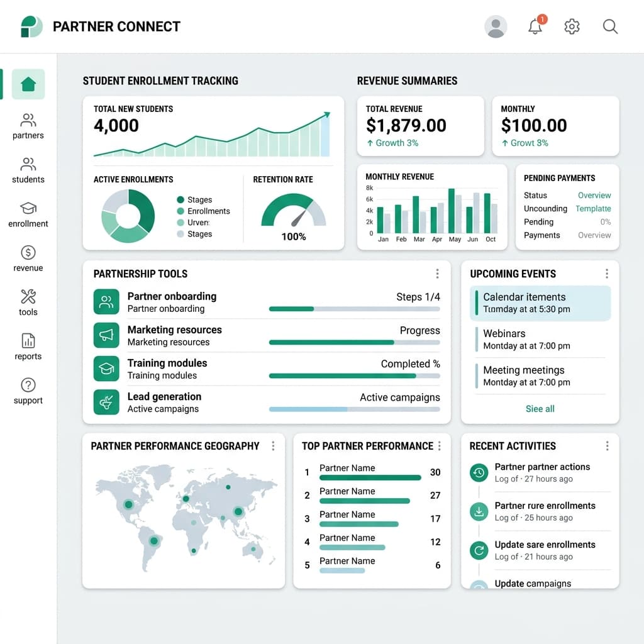This screenshot has height=644, width=644.
Task: Click Training modules progress bar
Action: click(x=355, y=376)
